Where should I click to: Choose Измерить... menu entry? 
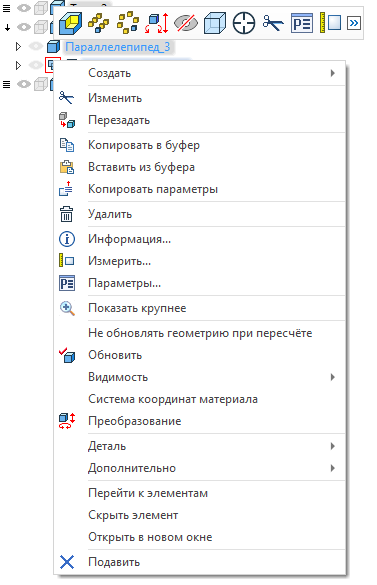click(200, 261)
